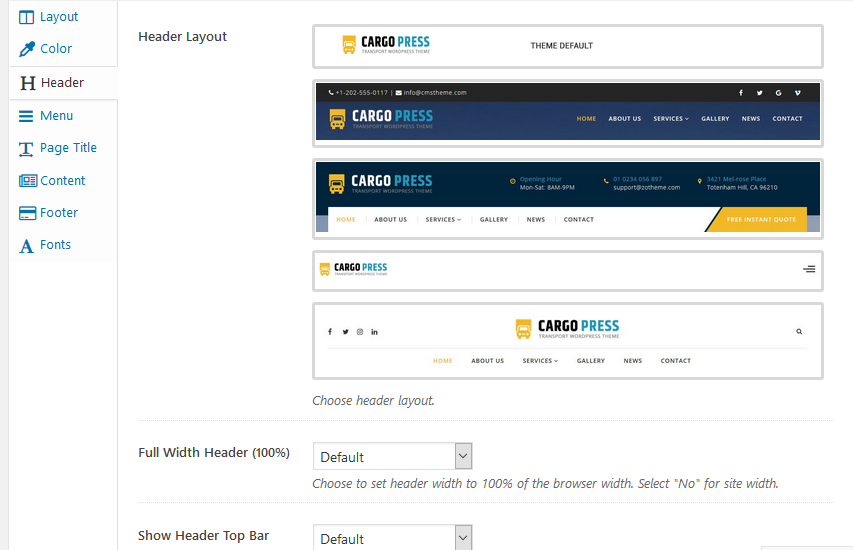The height and width of the screenshot is (550, 853).
Task: Go to the Fonts settings section
Action: pos(56,245)
